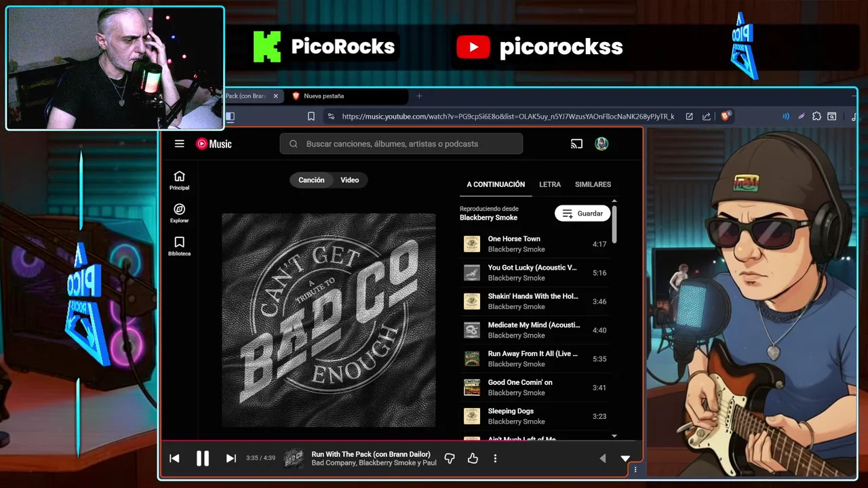Click the queue scrollbar thumb
The height and width of the screenshot is (488, 868).
tap(614, 224)
